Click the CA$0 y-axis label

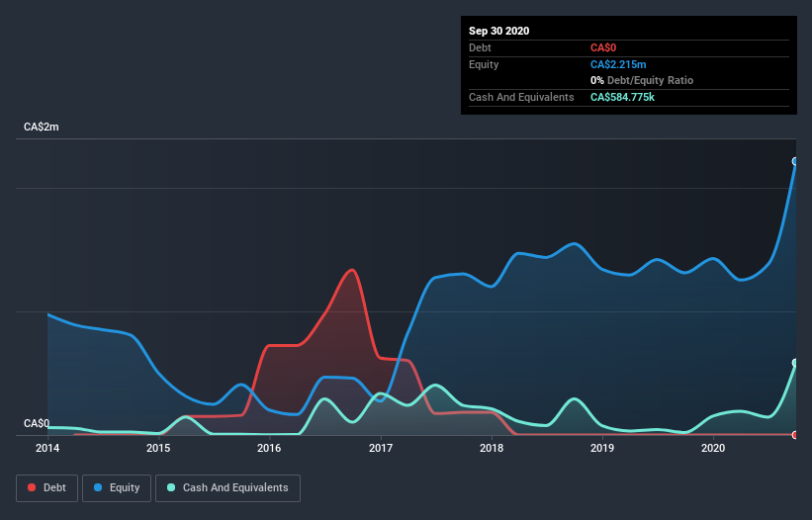click(37, 424)
